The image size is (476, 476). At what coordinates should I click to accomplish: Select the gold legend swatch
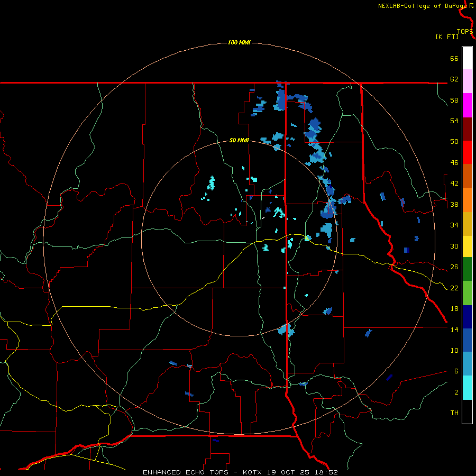coord(467,224)
